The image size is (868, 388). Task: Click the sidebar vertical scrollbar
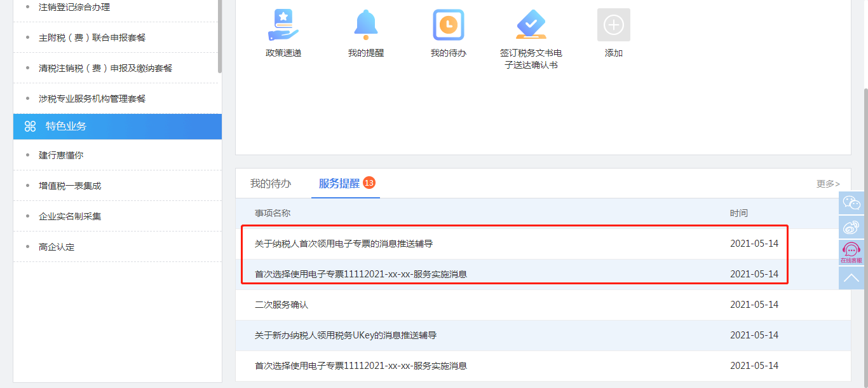point(219,35)
